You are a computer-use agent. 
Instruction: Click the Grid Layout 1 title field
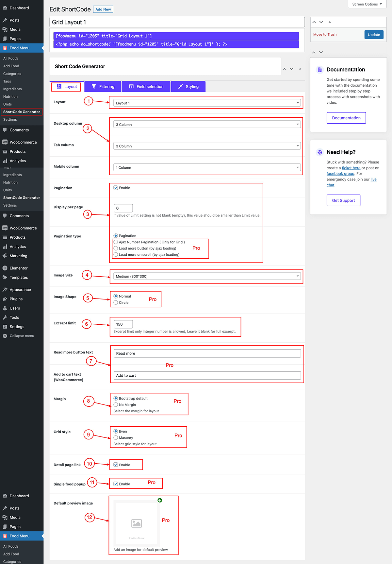tap(177, 22)
